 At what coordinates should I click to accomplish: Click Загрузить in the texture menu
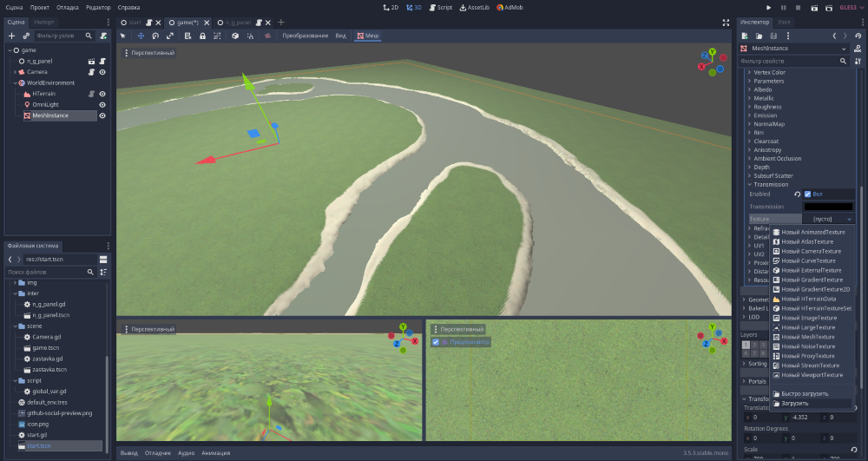click(794, 403)
